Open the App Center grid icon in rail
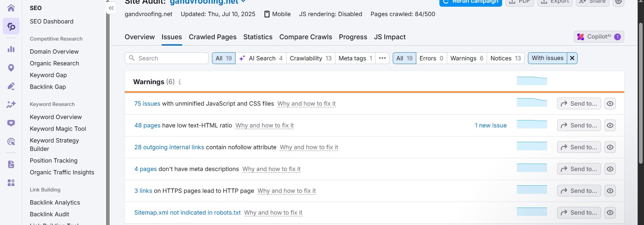This screenshot has width=644, height=225. click(11, 183)
